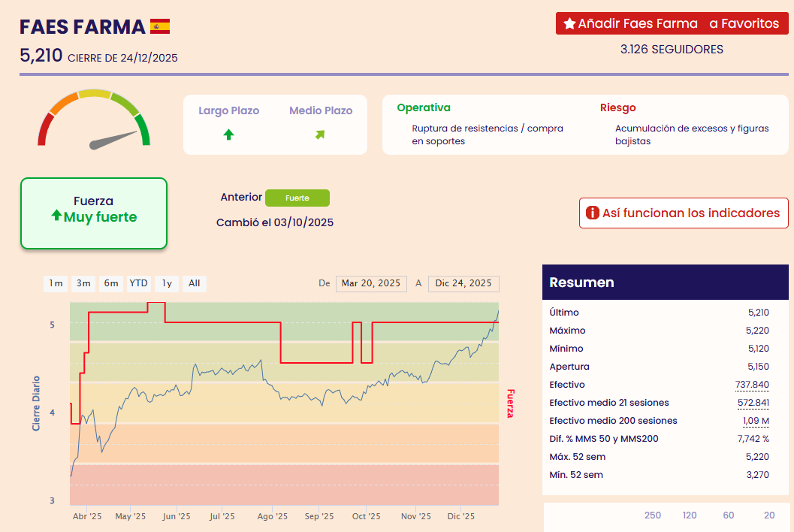Show year-to-date with the YTD button
794x532 pixels.
(138, 283)
